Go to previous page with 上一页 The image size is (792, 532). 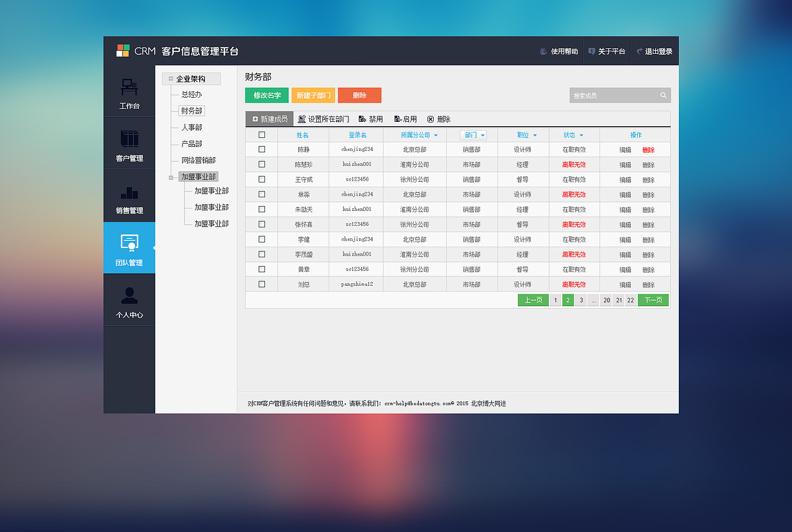click(x=533, y=300)
